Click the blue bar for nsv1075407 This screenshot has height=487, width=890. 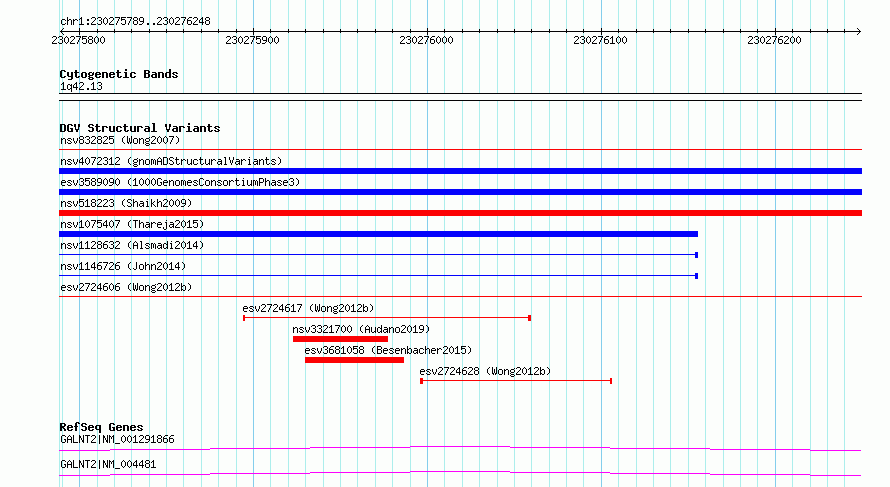click(x=379, y=234)
